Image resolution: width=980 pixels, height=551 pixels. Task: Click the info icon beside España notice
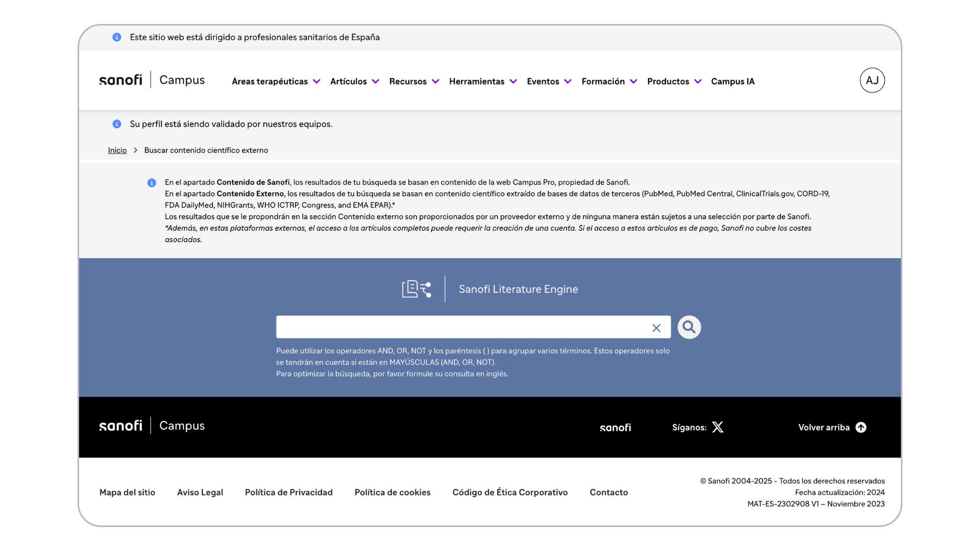[x=117, y=37]
